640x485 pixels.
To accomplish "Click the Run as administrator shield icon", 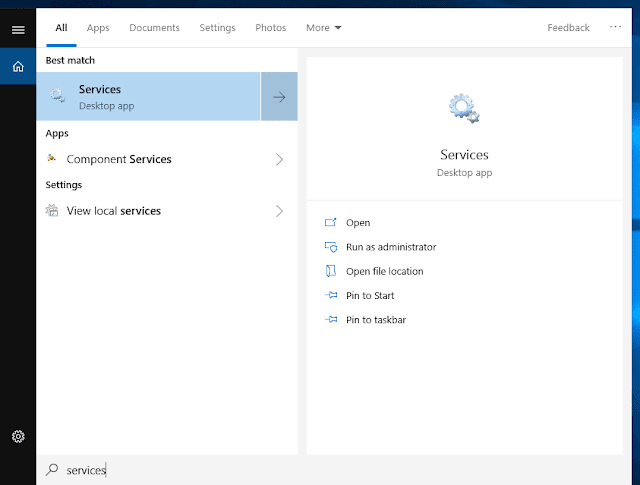I will point(331,247).
